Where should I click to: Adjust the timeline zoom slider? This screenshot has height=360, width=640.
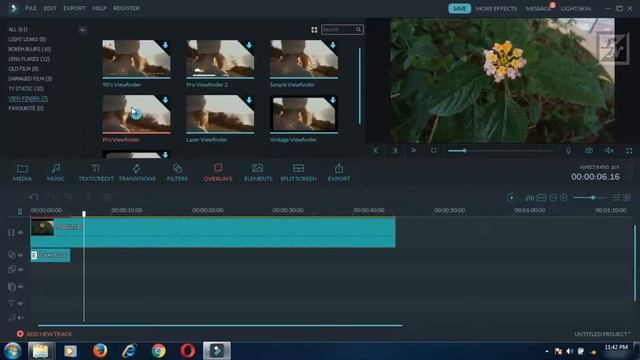[589, 198]
